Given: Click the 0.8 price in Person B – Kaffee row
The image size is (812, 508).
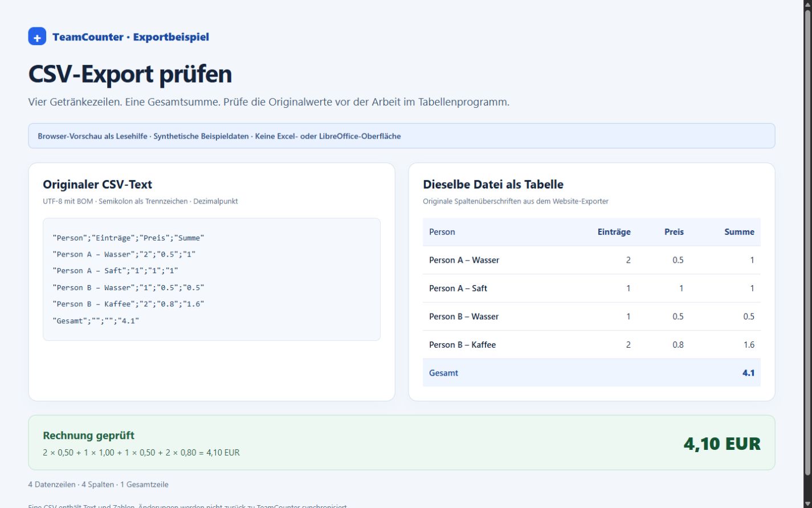Looking at the screenshot, I should (x=678, y=344).
